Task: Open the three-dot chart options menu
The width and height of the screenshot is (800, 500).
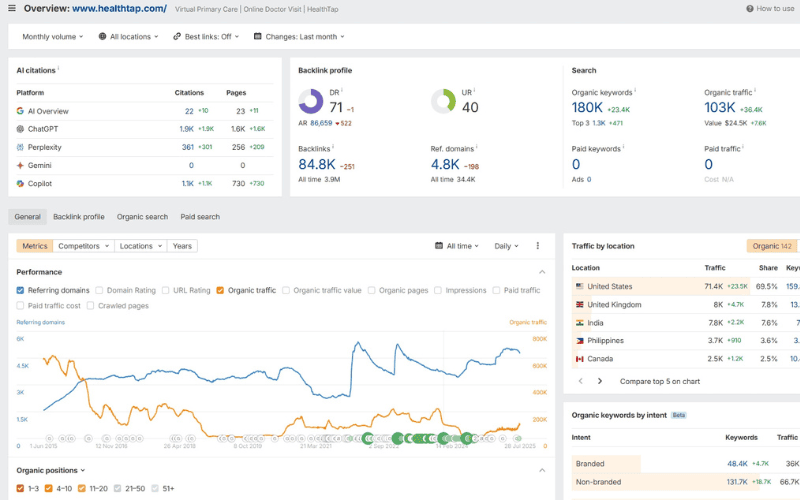Action: tap(537, 246)
